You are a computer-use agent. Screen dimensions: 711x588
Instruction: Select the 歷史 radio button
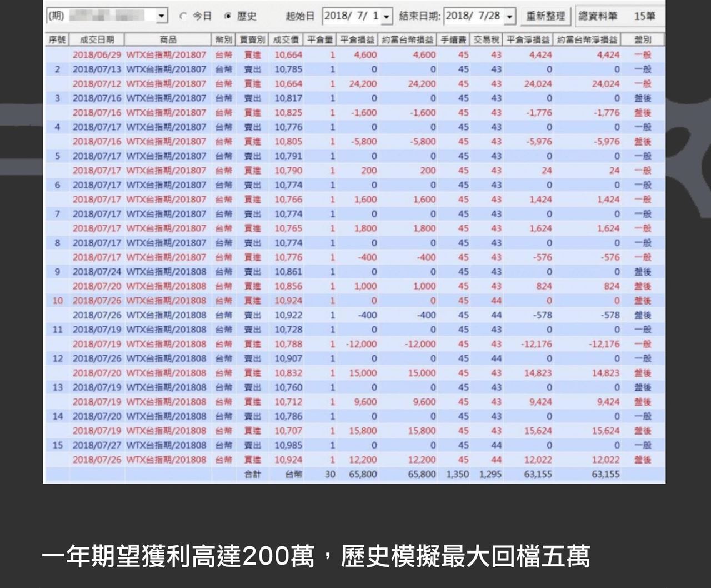[228, 17]
